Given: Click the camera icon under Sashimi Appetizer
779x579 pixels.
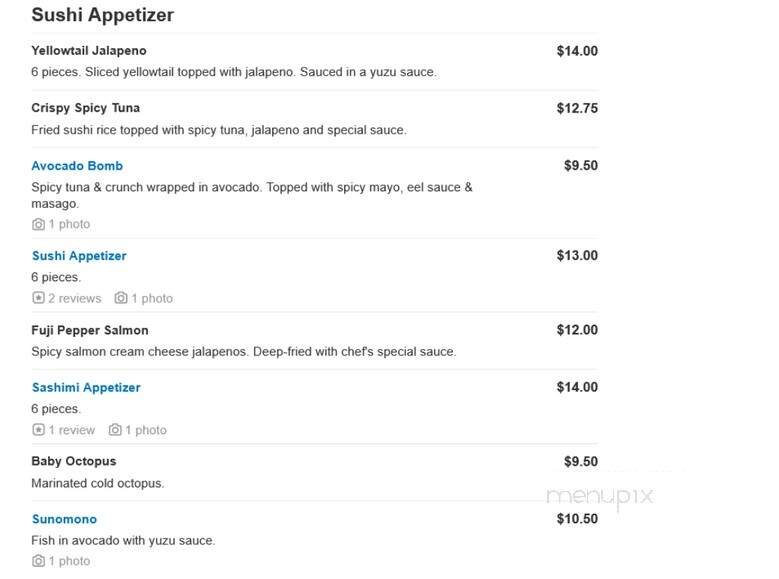Looking at the screenshot, I should tap(115, 430).
